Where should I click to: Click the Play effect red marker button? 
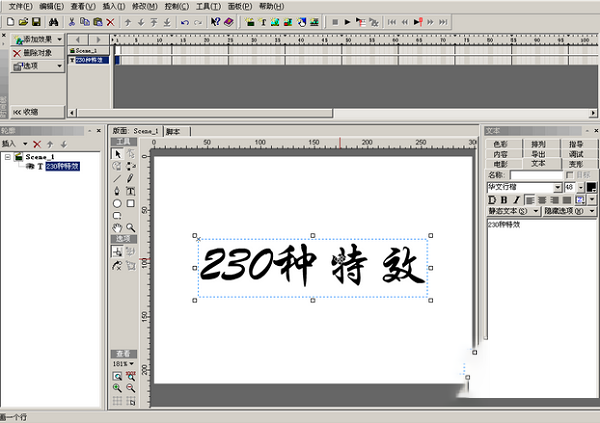[418, 22]
